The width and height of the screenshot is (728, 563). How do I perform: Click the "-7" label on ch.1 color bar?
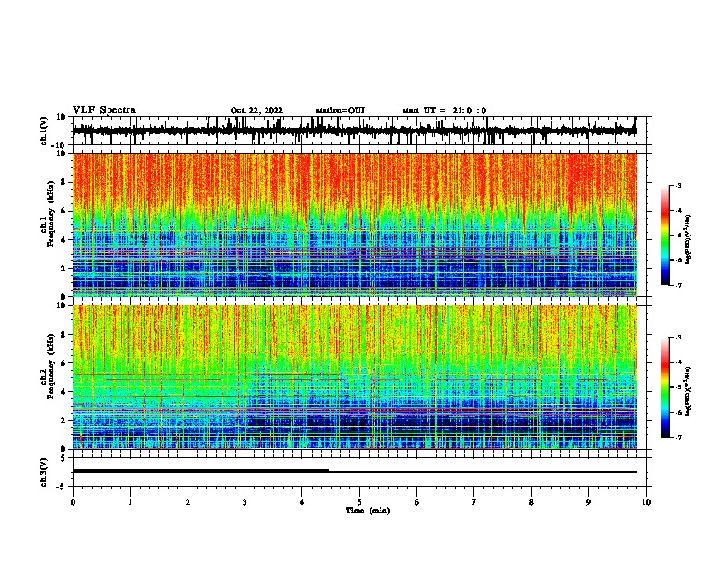[x=677, y=285]
